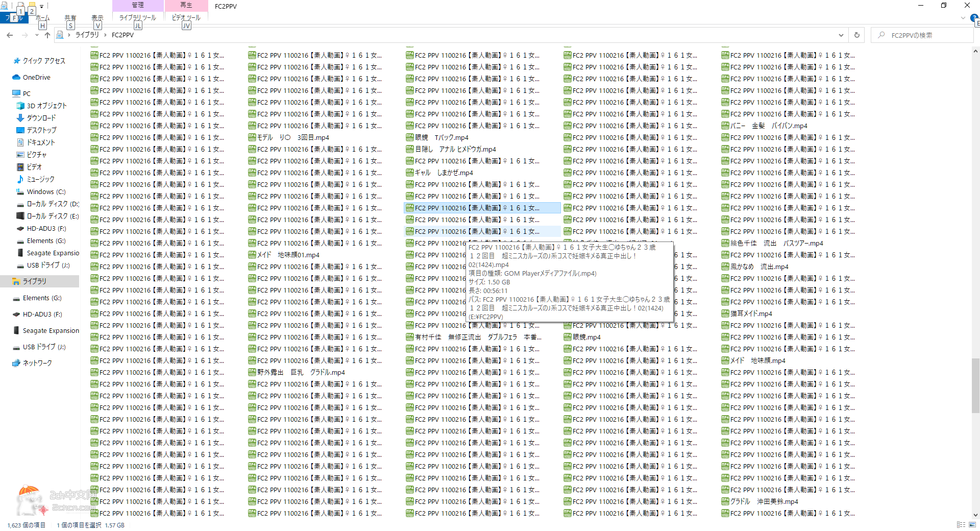Switch to the 共有 ribbon tab
The image size is (980, 531).
70,18
